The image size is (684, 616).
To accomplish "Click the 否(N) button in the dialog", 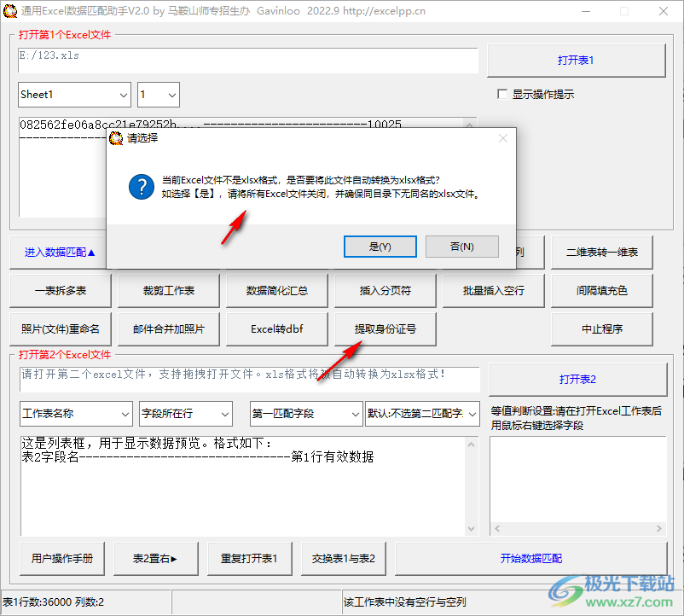I will (462, 247).
